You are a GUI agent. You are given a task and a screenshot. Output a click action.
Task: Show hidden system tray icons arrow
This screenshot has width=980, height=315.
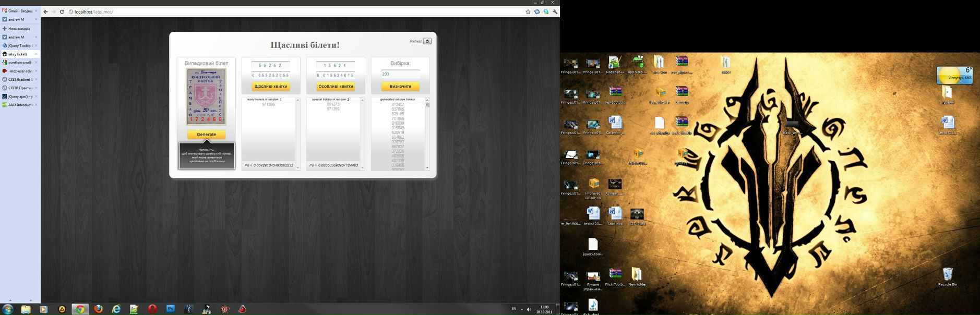(x=521, y=309)
